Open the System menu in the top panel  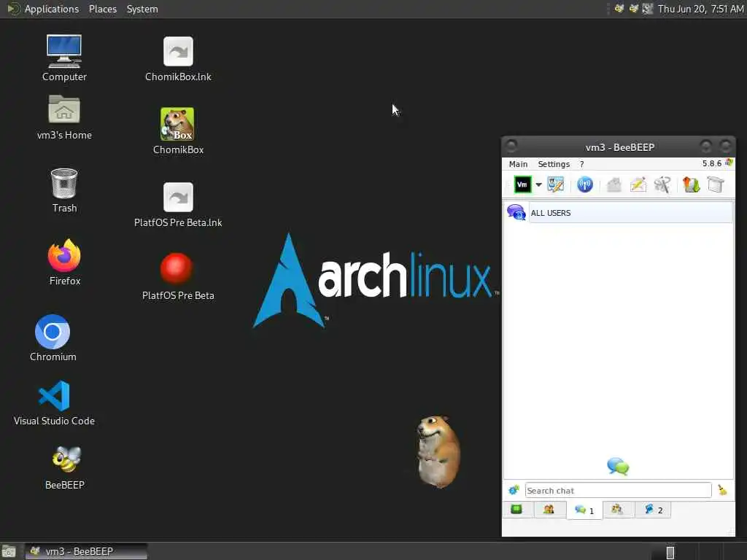click(x=142, y=9)
